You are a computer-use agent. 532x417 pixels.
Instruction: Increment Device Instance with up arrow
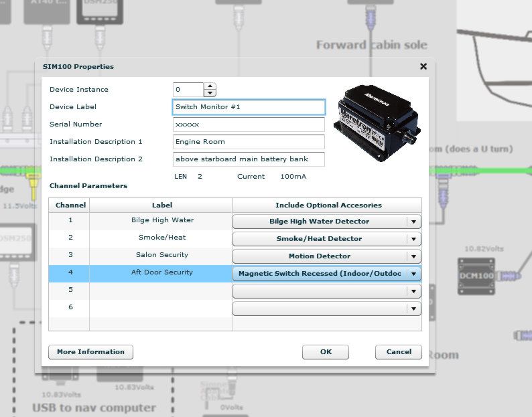tap(210, 86)
